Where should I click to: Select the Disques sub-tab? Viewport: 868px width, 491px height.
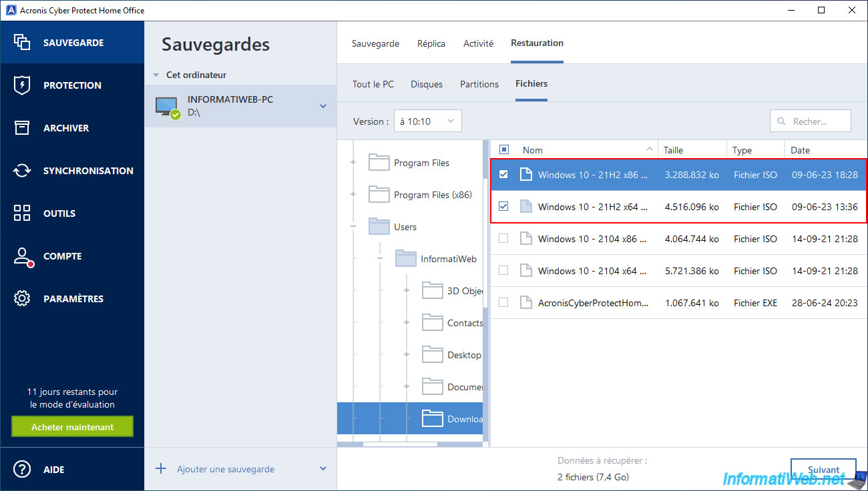click(x=427, y=84)
